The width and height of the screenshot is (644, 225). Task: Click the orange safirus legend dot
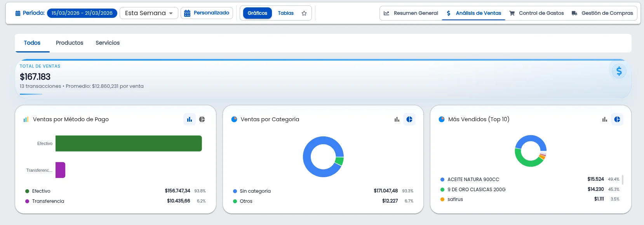click(x=442, y=199)
